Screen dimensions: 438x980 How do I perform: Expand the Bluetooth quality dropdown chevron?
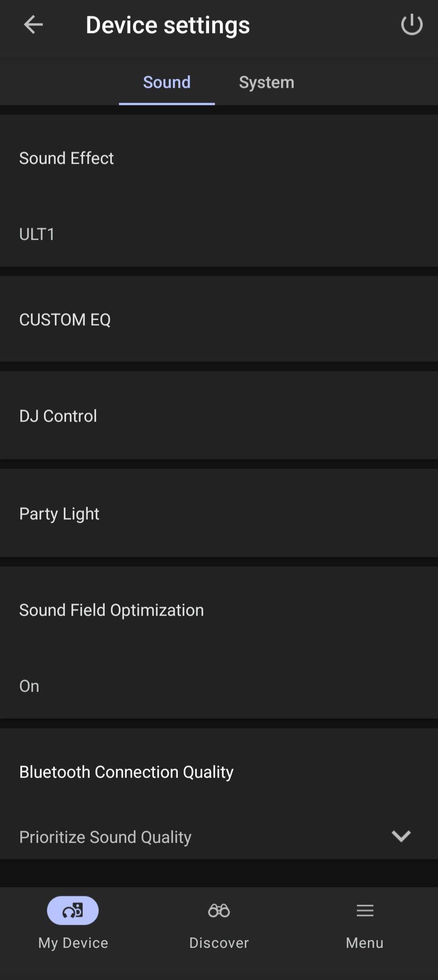coord(401,836)
